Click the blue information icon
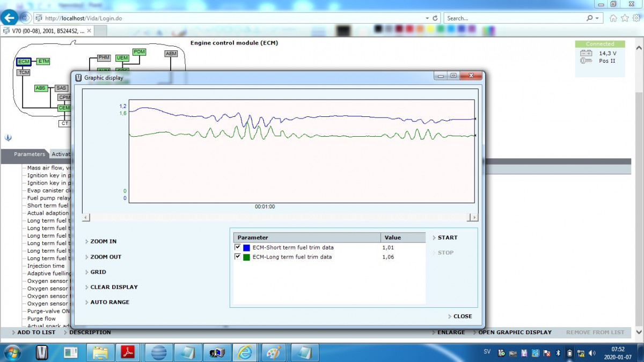This screenshot has width=644, height=362. [8, 138]
